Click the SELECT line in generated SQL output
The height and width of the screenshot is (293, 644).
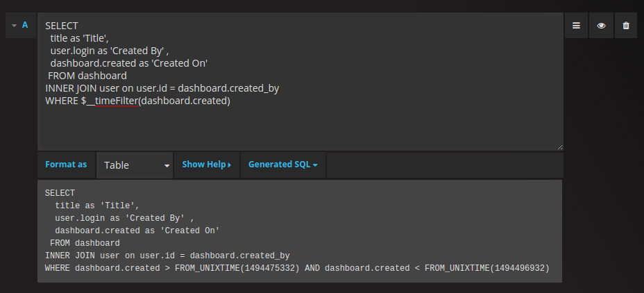[60, 193]
